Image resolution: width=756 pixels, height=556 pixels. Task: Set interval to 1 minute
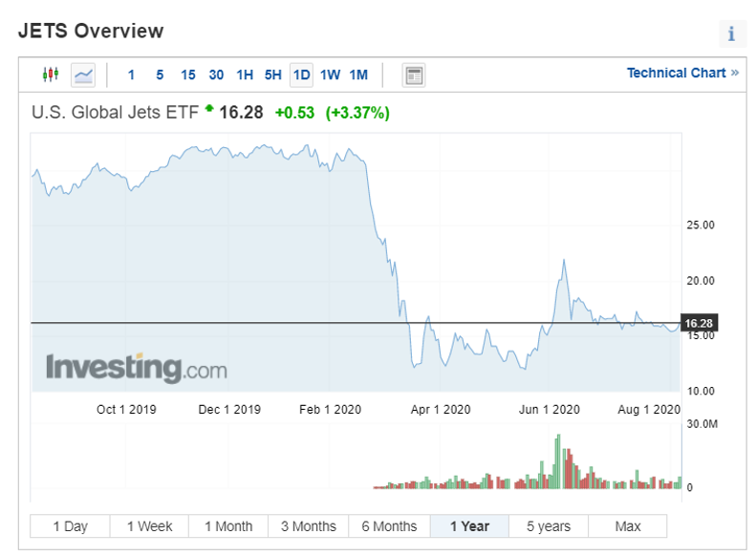coord(131,75)
